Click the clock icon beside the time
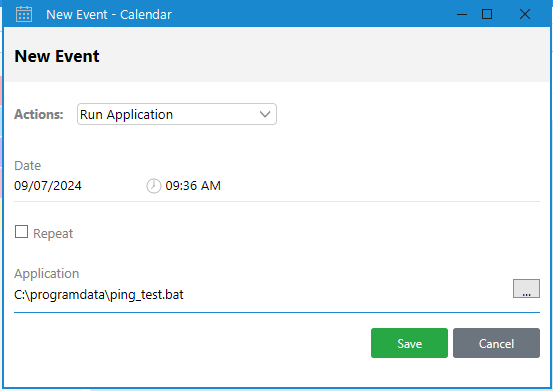 point(154,186)
